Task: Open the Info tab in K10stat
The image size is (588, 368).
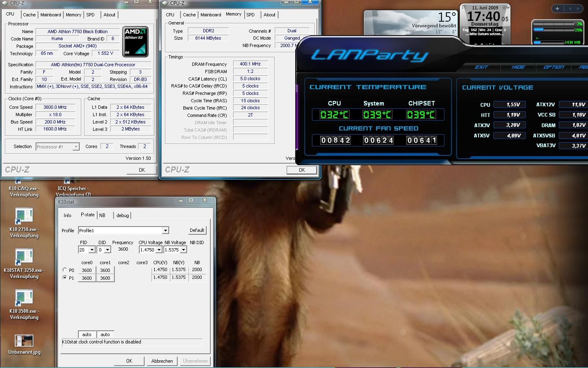Action: click(67, 215)
